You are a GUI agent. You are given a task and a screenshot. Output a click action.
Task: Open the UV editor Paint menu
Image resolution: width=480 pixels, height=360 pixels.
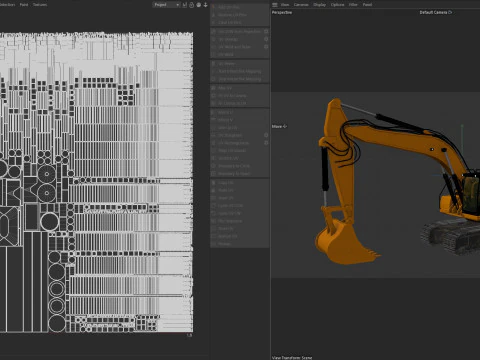[24, 5]
